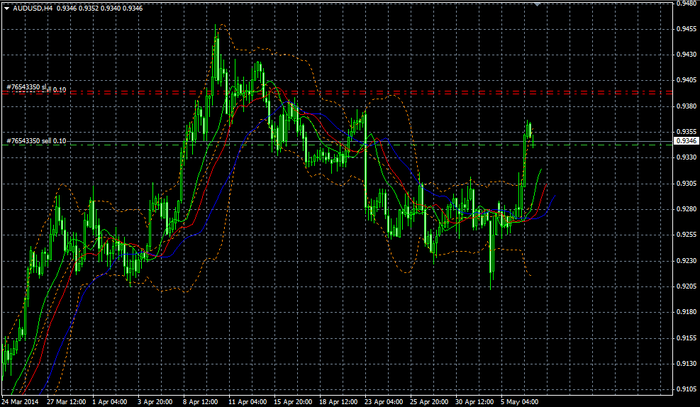Click the 3 Apr 20:00 time label

click(x=155, y=402)
